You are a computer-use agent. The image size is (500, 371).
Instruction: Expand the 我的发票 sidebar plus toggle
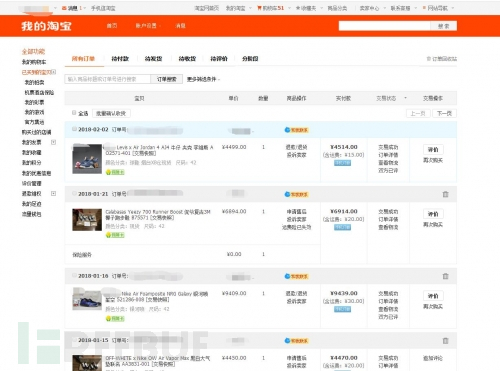click(x=53, y=142)
